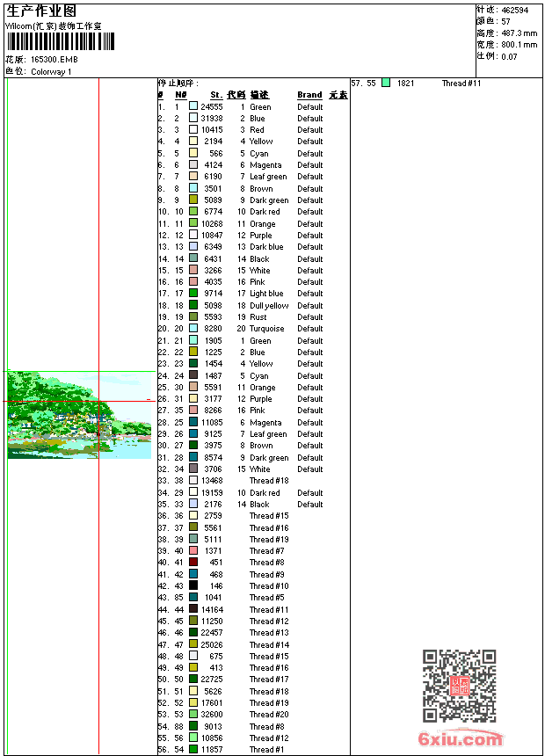The height and width of the screenshot is (756, 545).
Task: Pick the teal swatch beside stitch count 11085
Action: click(193, 421)
